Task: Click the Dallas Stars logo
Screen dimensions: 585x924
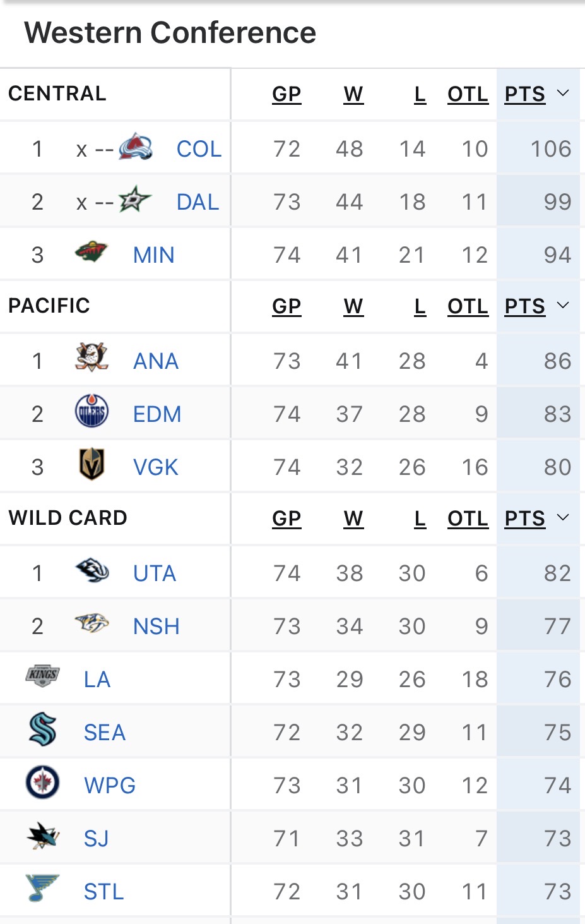Action: tap(135, 201)
